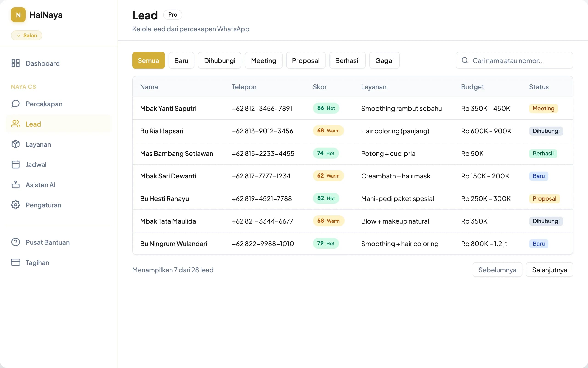The image size is (588, 368).
Task: Filter leads by Gagal
Action: coord(384,60)
